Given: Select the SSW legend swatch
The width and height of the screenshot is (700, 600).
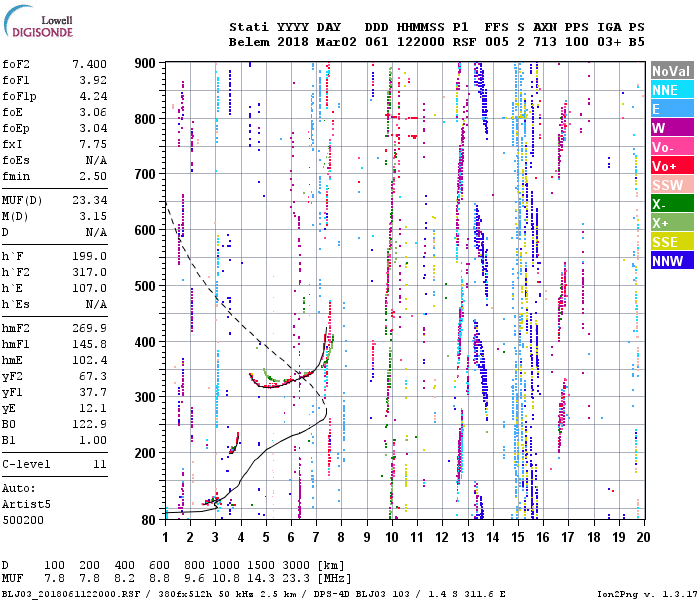Looking at the screenshot, I should pyautogui.click(x=672, y=185).
